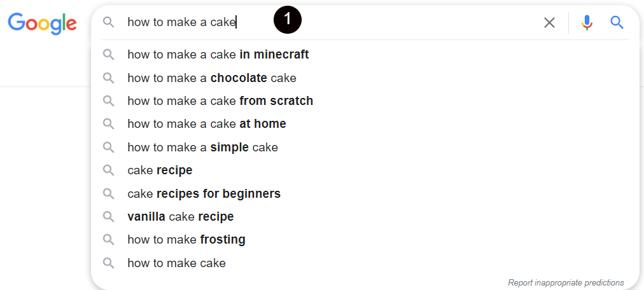Pick 'cake recipes for beginners' suggestion

(365, 193)
